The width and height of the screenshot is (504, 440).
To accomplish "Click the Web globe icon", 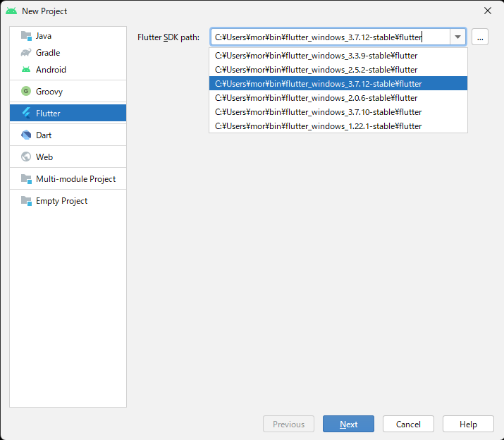I will point(26,157).
